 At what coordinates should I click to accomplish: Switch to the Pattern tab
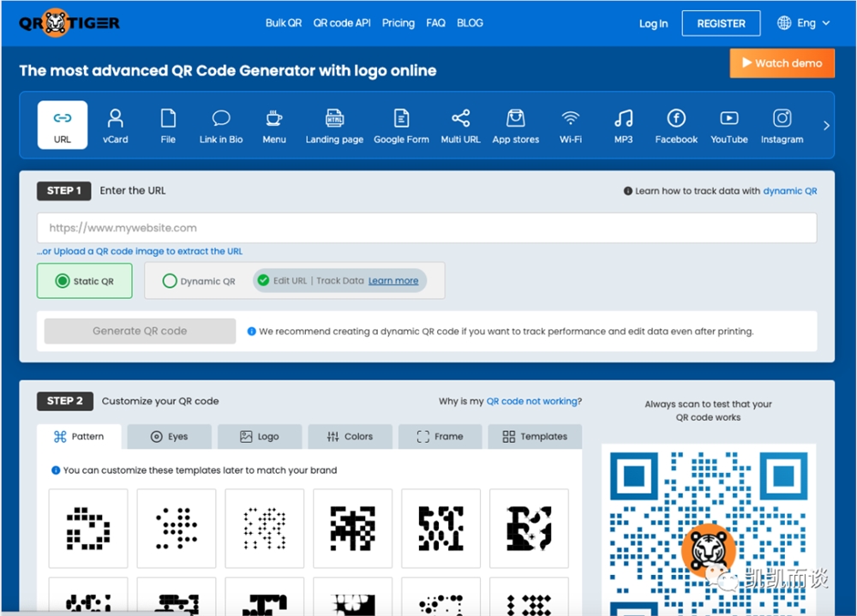79,436
